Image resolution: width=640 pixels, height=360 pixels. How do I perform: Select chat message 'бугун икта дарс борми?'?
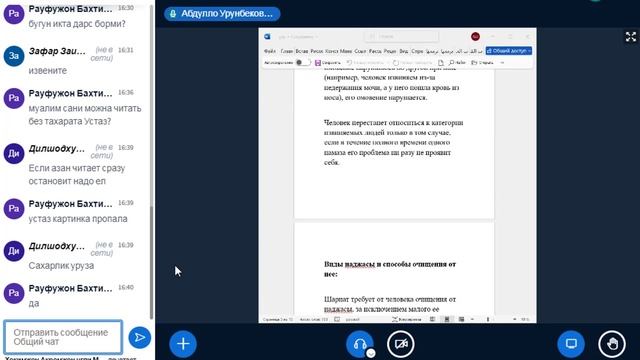tap(77, 24)
